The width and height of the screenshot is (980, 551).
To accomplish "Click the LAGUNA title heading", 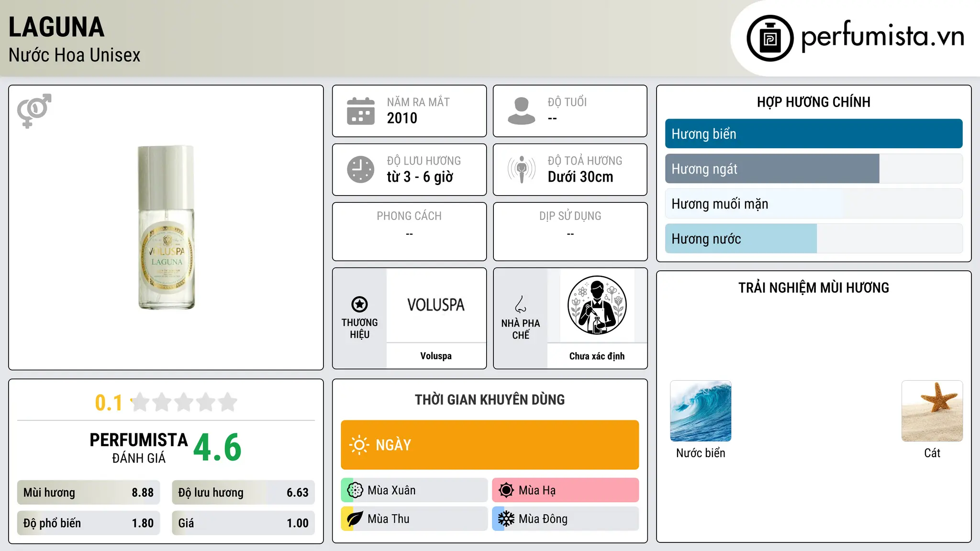I will pyautogui.click(x=56, y=27).
